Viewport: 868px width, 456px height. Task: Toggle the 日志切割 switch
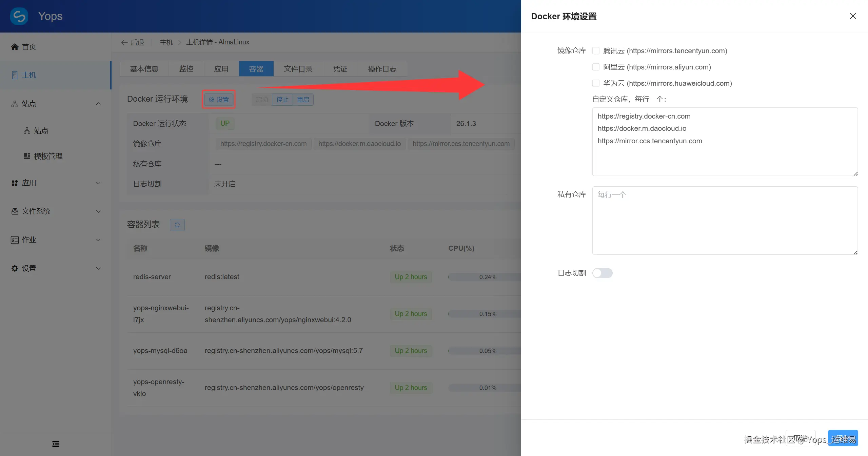point(602,273)
